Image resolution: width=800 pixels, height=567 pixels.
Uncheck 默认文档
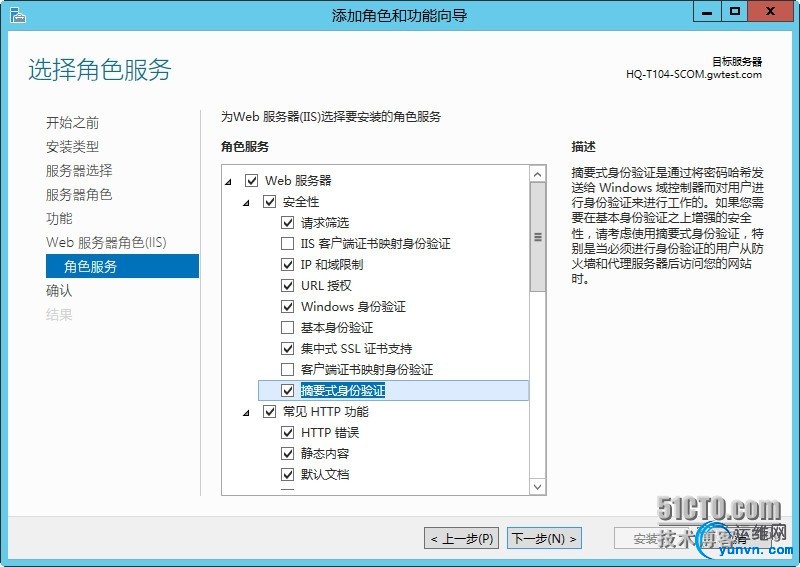[x=288, y=474]
